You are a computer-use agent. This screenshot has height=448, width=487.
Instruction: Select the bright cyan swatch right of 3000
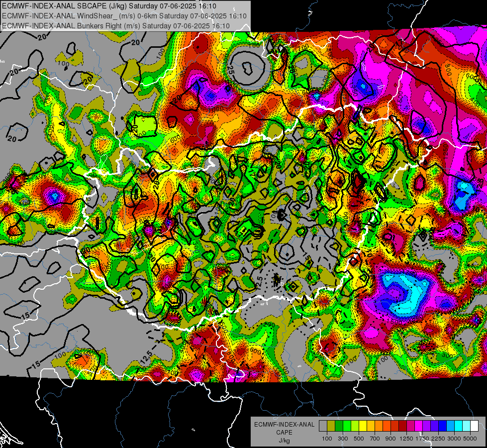coord(459,426)
